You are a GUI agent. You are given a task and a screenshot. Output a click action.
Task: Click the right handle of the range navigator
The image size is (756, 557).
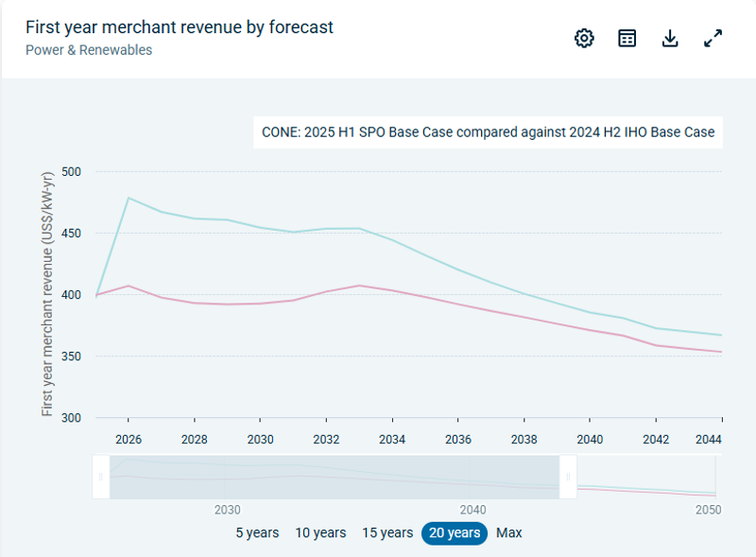[x=568, y=478]
